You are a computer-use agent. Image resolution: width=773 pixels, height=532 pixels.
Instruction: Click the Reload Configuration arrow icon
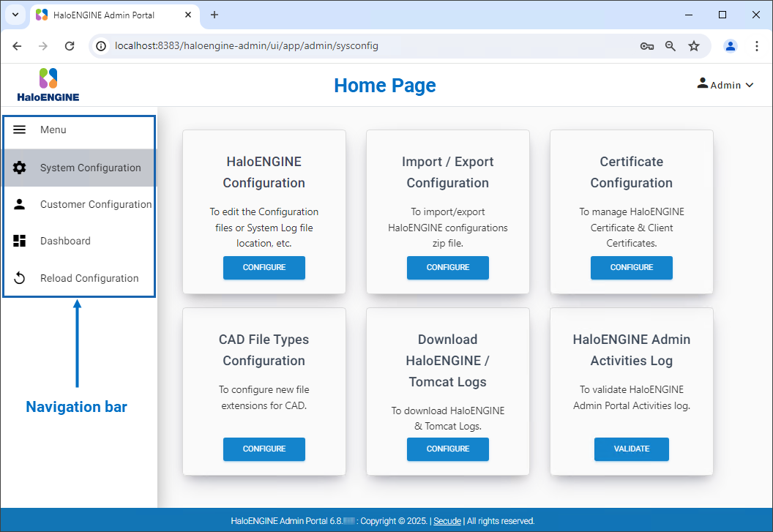click(20, 278)
